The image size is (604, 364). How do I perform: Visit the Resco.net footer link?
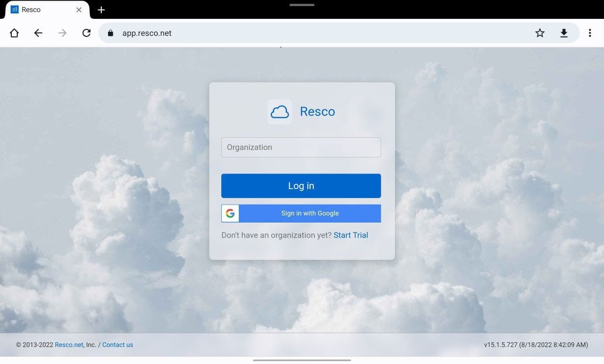click(x=69, y=345)
